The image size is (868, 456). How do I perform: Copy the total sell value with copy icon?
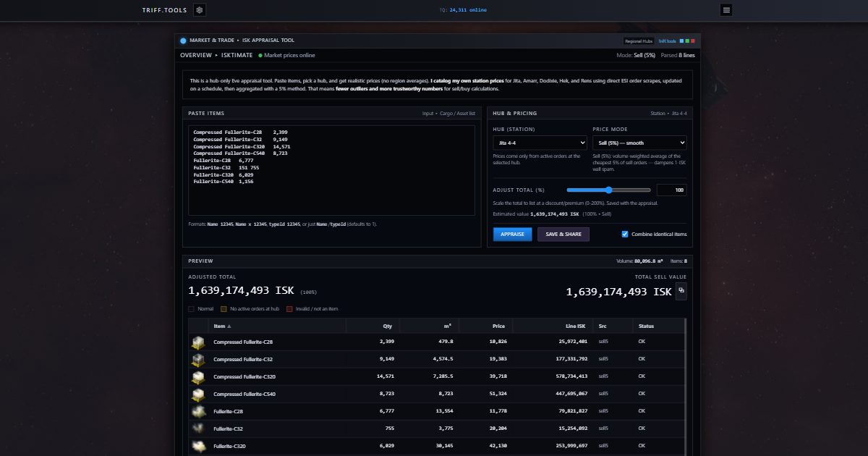coord(681,292)
